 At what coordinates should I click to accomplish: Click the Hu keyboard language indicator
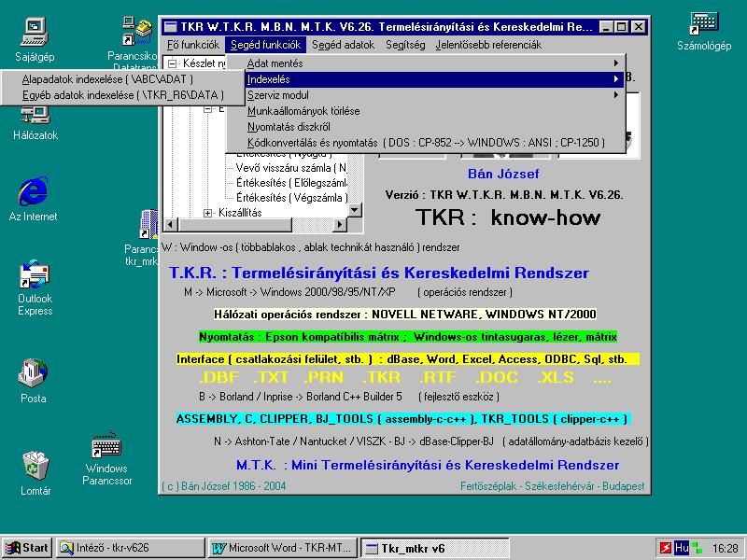682,548
